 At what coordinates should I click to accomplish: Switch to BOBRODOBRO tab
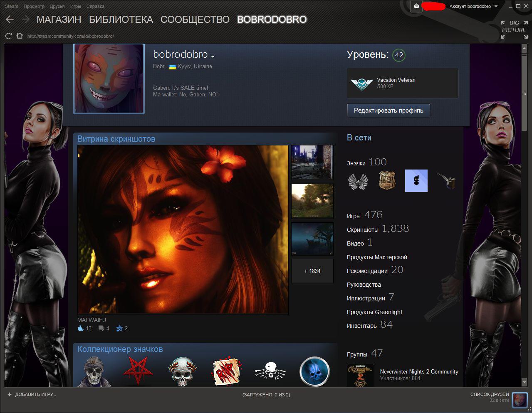click(x=272, y=20)
